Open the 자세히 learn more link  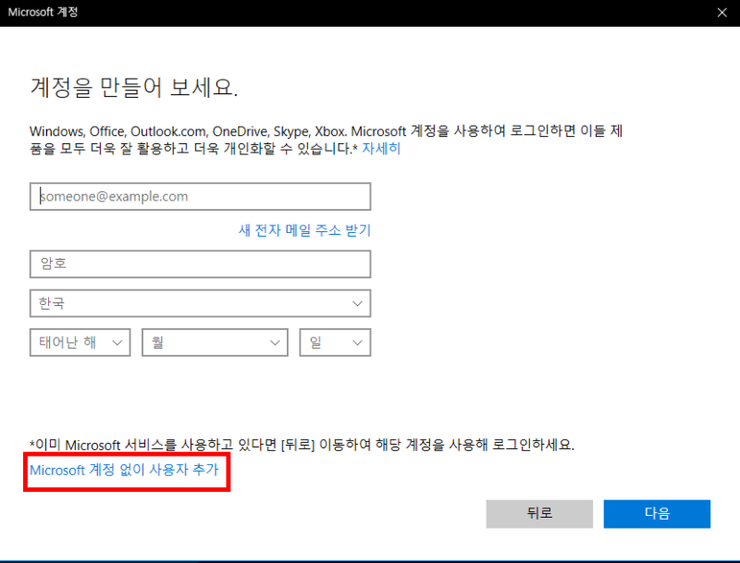(x=381, y=149)
